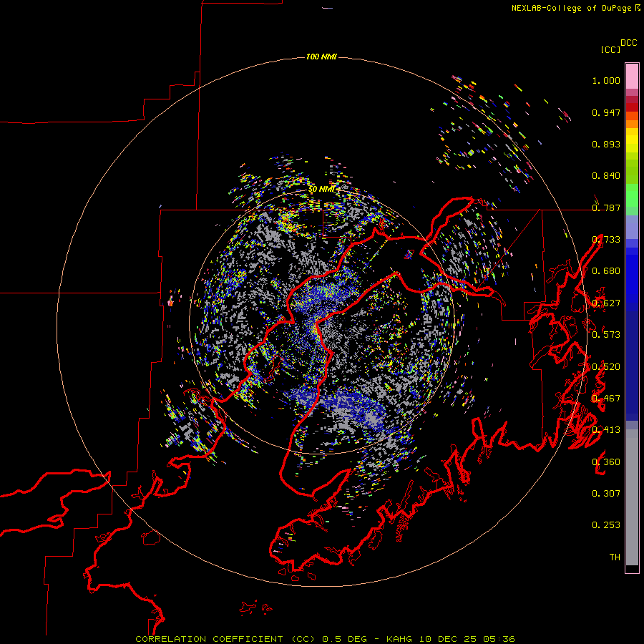Click the [CC] units label above the color bar

(610, 49)
